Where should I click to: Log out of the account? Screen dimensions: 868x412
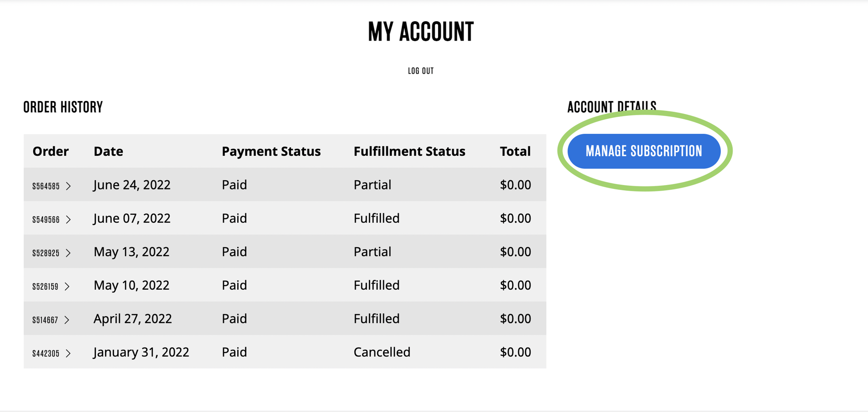420,70
